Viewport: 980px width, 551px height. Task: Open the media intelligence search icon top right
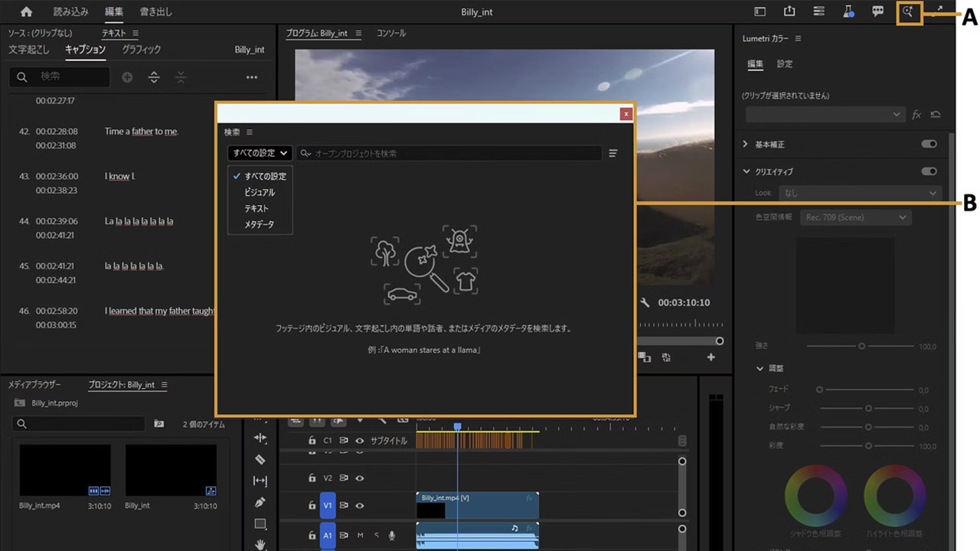click(x=908, y=11)
